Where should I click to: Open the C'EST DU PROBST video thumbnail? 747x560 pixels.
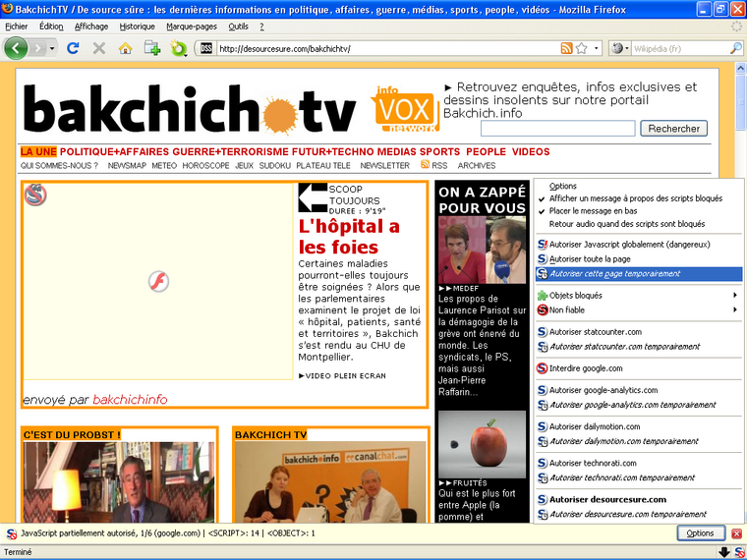point(119,482)
